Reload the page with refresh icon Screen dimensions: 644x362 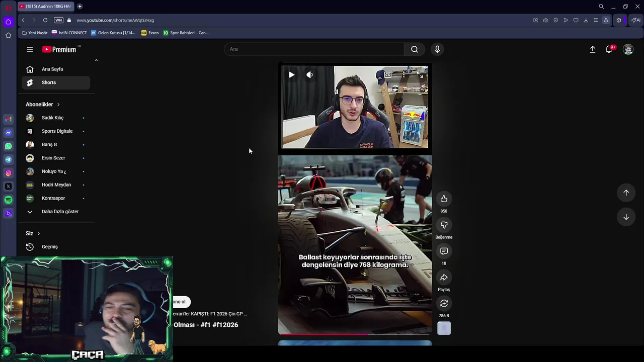coord(45,20)
